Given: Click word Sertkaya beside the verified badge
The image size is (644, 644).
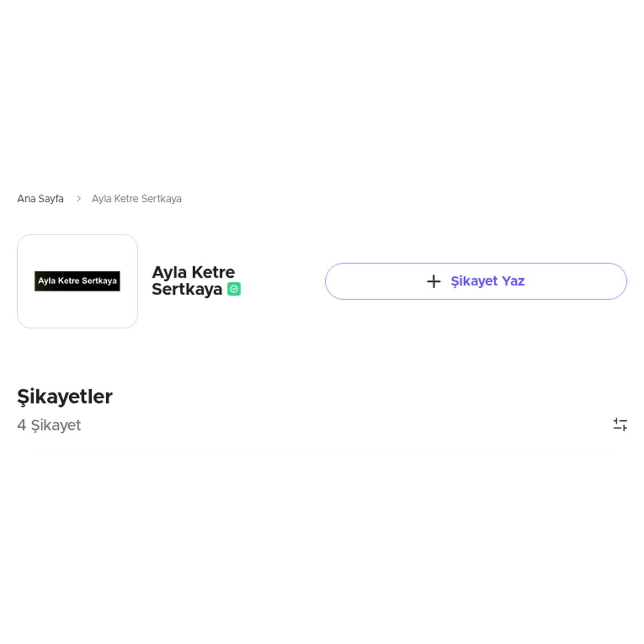Looking at the screenshot, I should [x=187, y=289].
